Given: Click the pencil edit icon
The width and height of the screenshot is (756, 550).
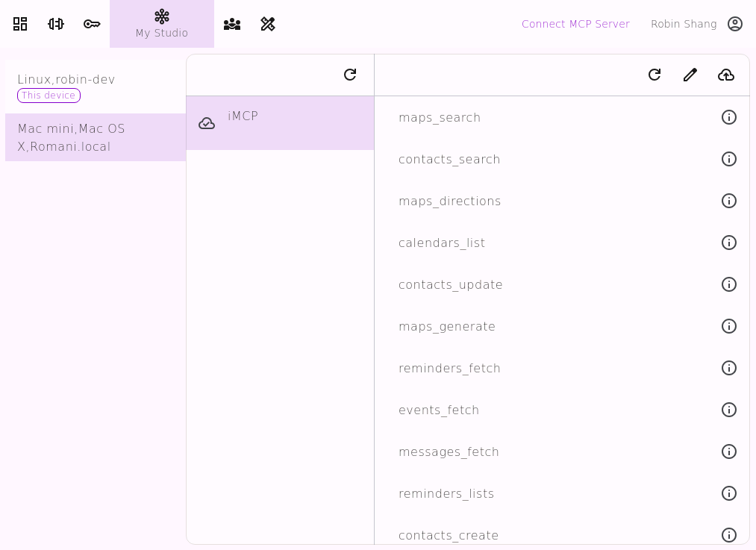Looking at the screenshot, I should point(690,75).
